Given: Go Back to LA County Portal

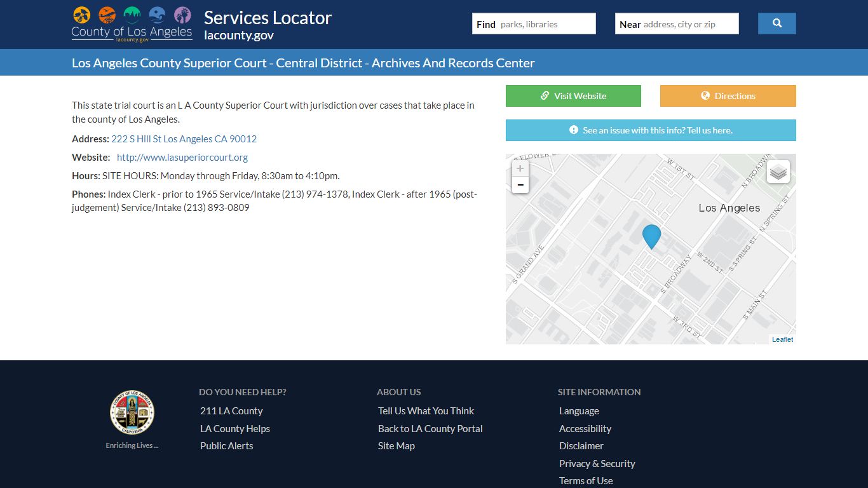Looking at the screenshot, I should [430, 429].
